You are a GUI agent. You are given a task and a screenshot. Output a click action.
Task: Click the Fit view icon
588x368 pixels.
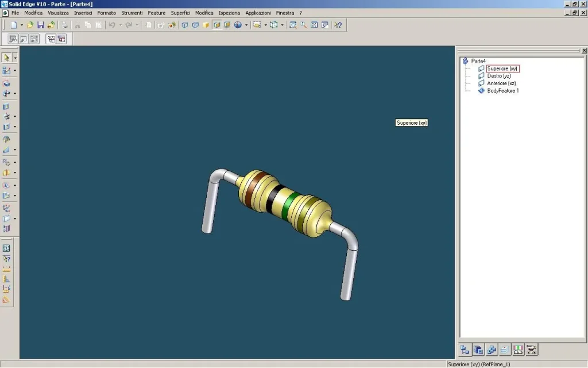click(x=314, y=25)
